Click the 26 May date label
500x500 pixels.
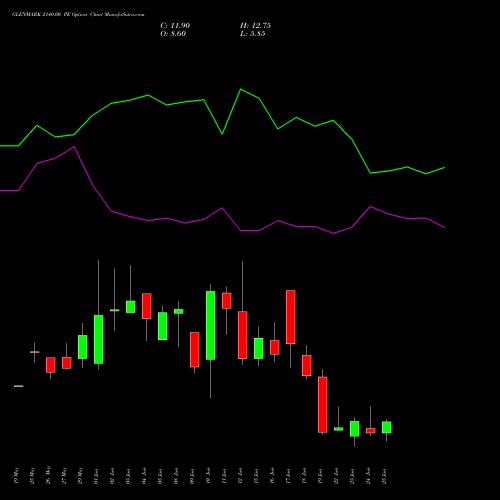49,476
